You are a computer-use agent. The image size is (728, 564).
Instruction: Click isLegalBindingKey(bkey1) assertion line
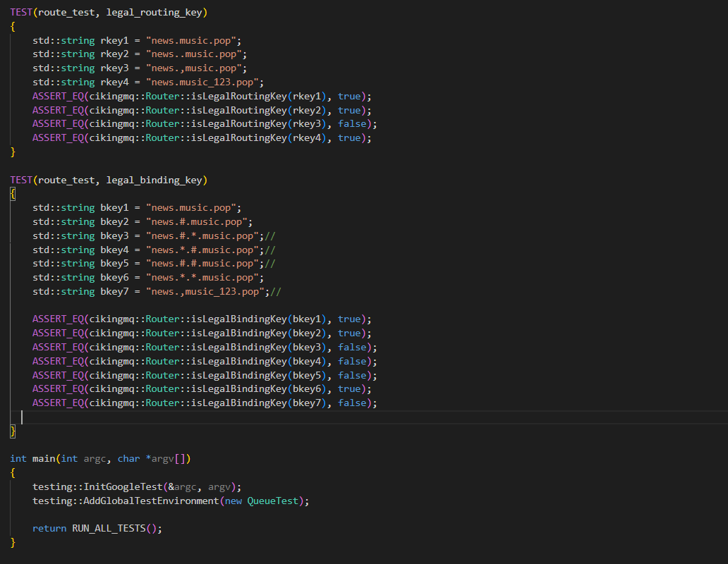tap(202, 319)
